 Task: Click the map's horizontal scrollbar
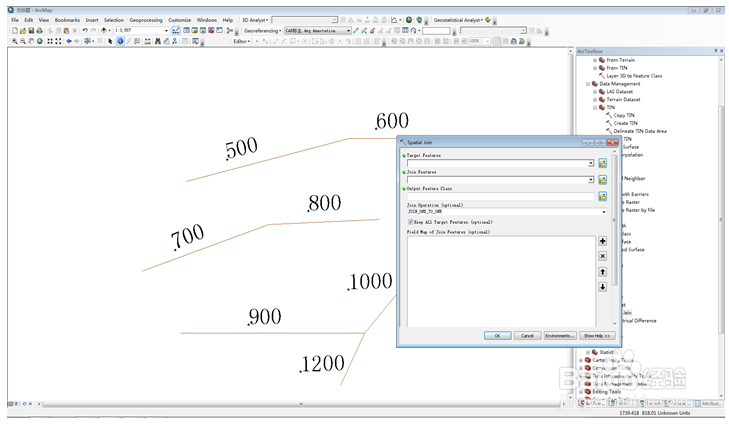tap(301, 404)
